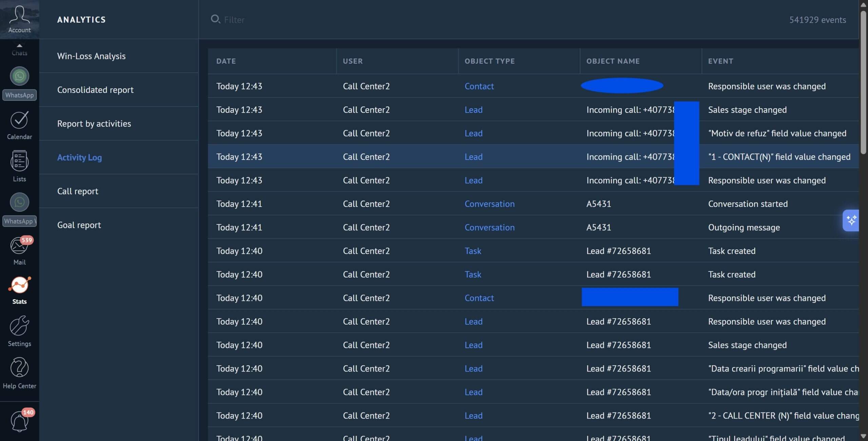Click the vertical scrollbar down arrow

click(x=863, y=436)
